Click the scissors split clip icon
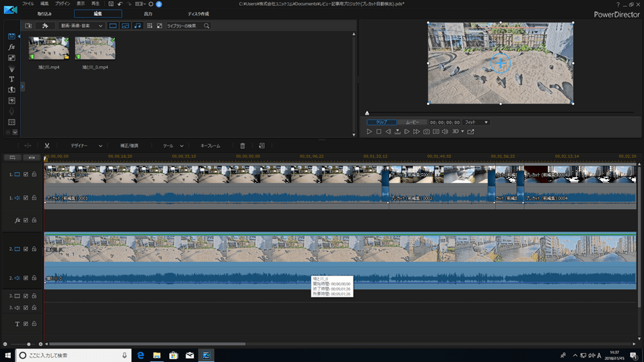This screenshot has width=644, height=362. point(47,146)
